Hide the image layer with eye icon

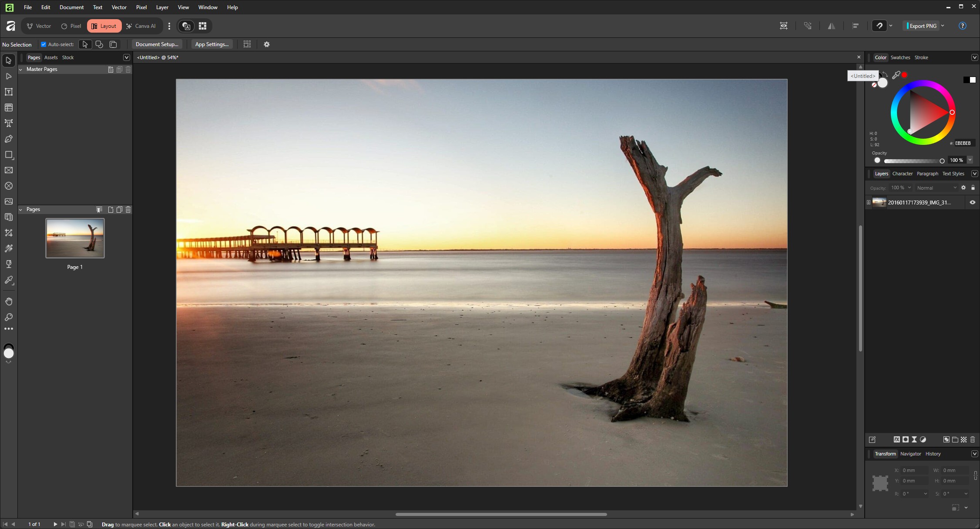[973, 202]
